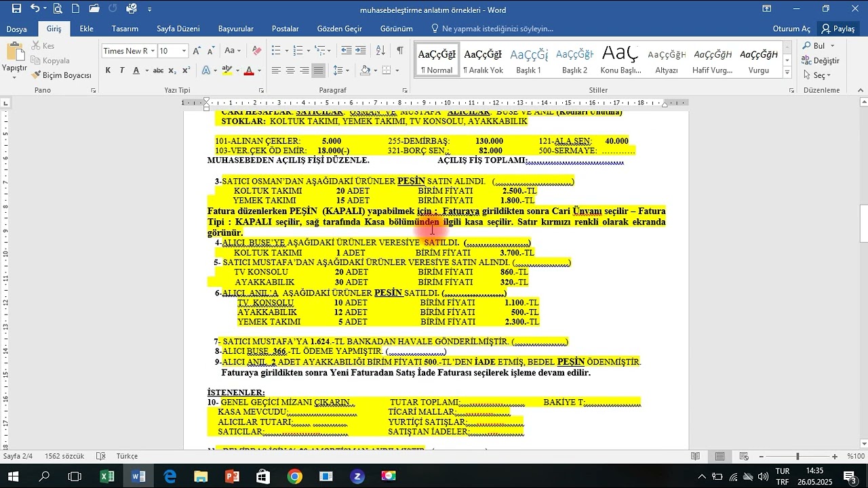Increase the font size with grow font
The image size is (868, 488).
pyautogui.click(x=197, y=51)
